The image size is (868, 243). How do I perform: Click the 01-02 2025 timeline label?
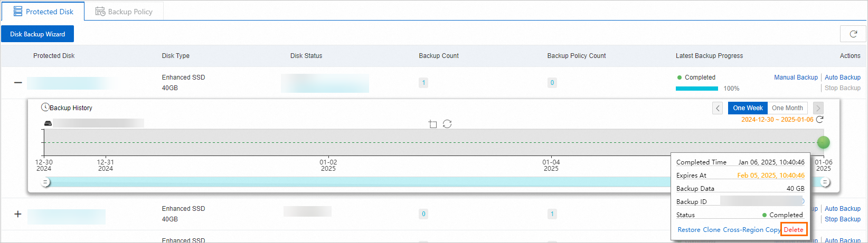click(328, 166)
